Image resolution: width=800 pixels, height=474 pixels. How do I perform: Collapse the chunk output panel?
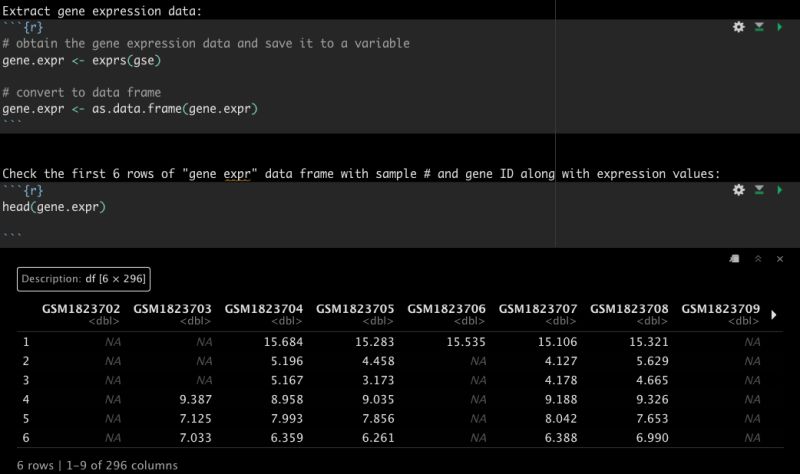tap(758, 259)
